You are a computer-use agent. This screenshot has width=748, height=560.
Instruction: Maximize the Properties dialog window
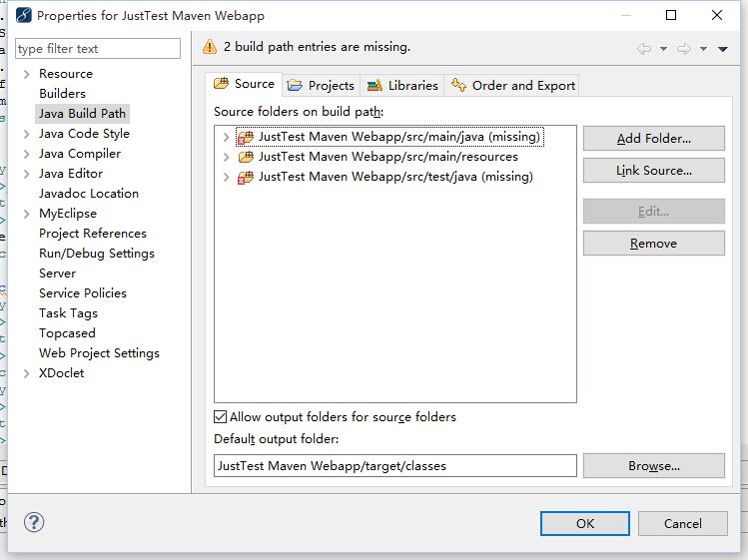coord(671,15)
